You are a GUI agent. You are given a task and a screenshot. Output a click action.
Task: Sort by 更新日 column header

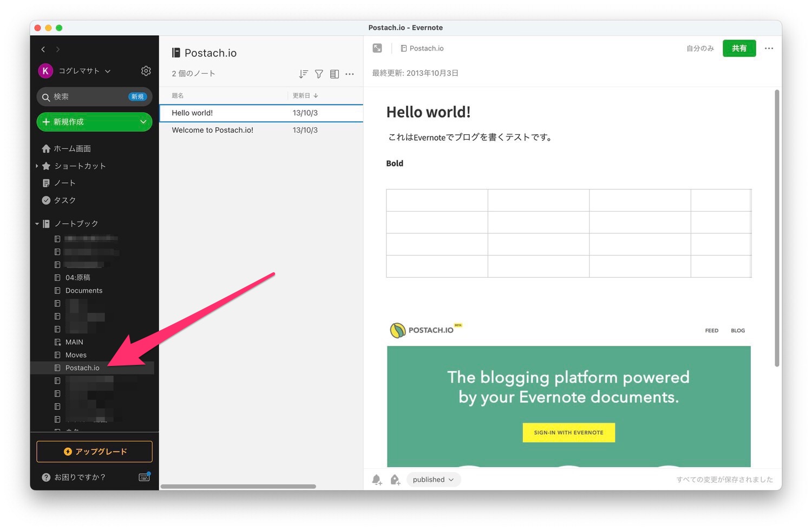coord(305,95)
